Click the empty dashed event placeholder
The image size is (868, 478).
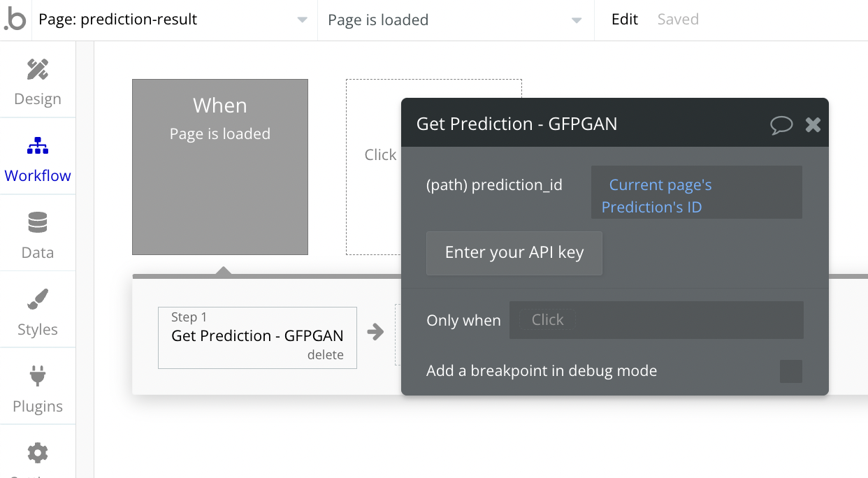pos(372,167)
